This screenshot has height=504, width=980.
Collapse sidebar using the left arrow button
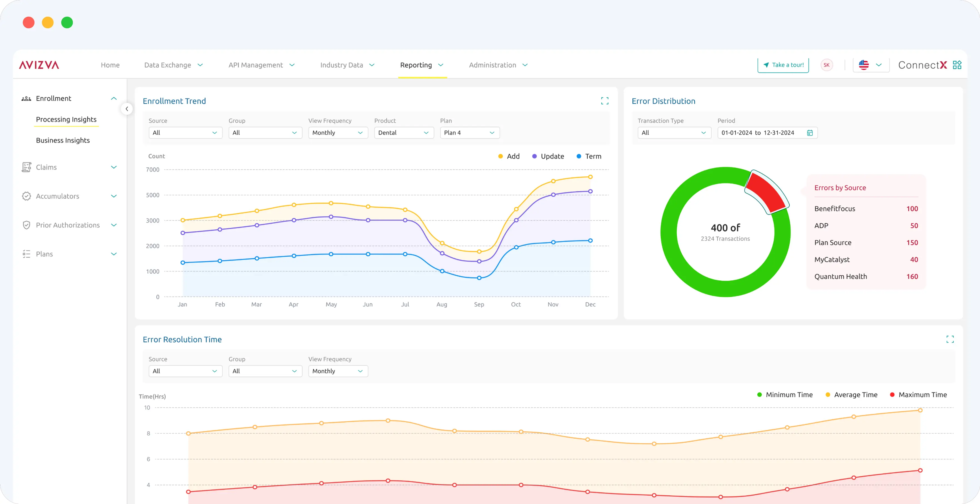(127, 109)
